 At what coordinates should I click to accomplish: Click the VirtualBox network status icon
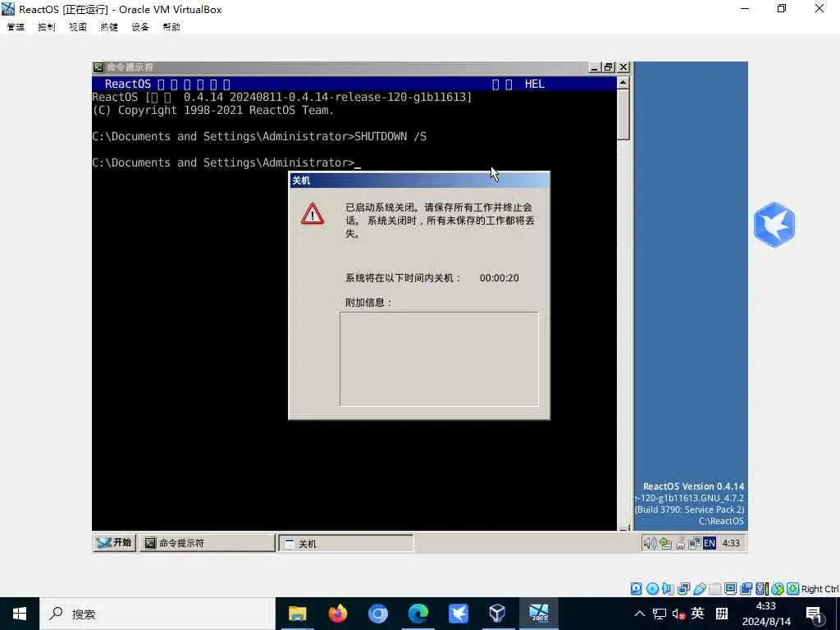pos(683,589)
